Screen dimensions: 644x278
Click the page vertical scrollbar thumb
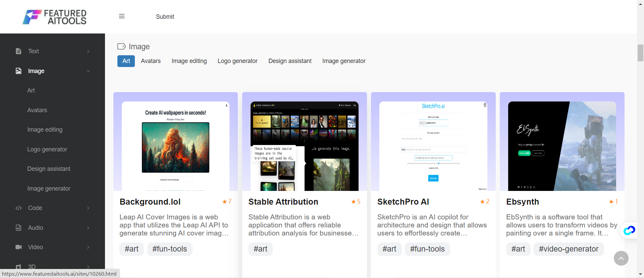[640, 53]
